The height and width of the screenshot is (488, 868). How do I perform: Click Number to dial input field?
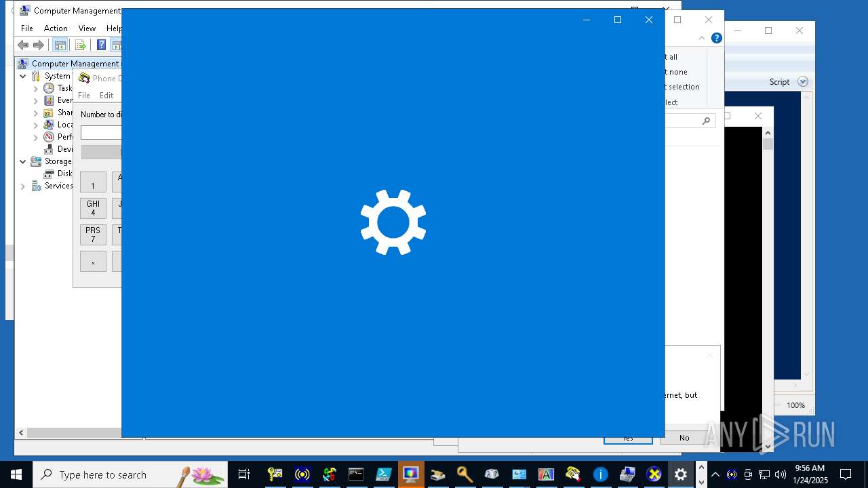pyautogui.click(x=101, y=133)
